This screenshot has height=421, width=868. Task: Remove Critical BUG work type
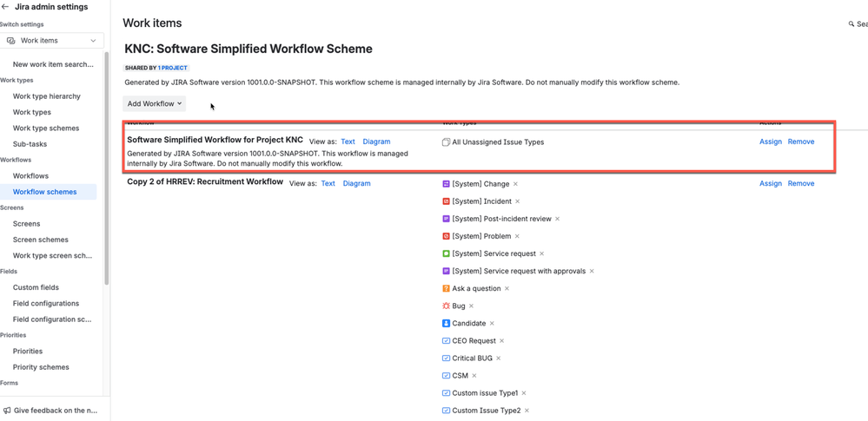[x=498, y=359]
